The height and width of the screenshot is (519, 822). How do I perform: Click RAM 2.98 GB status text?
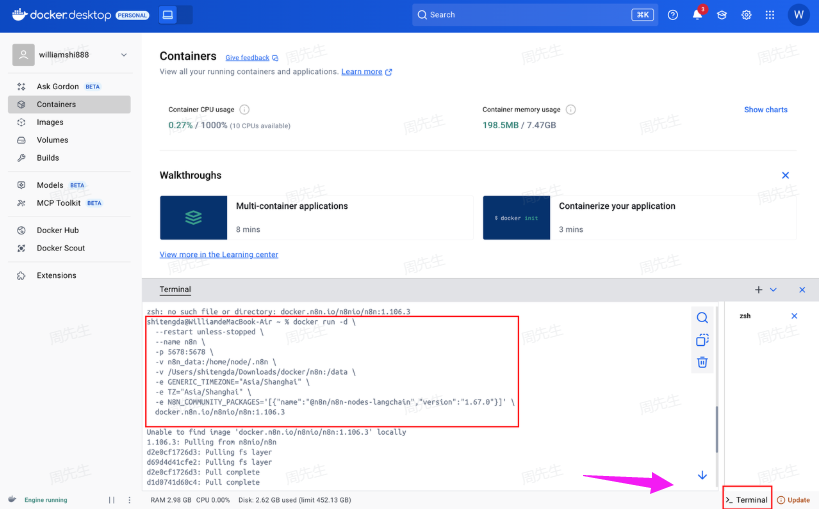[x=171, y=500]
